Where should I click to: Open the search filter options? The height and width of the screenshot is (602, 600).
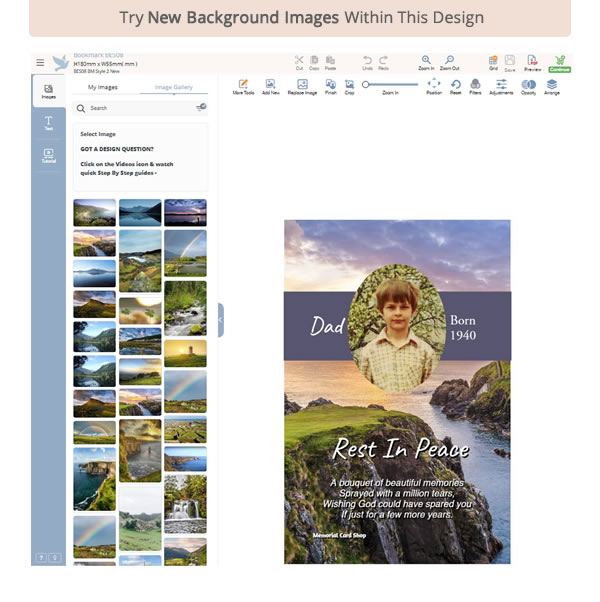coord(201,107)
